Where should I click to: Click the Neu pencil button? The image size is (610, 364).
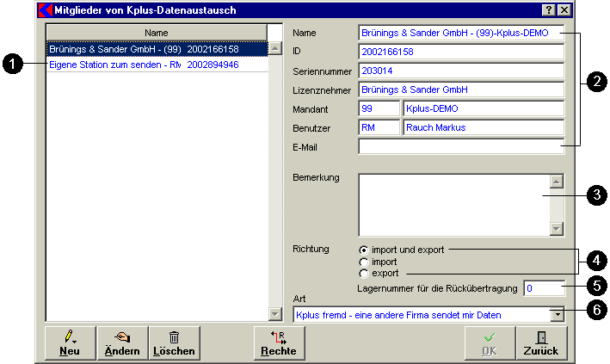point(70,342)
